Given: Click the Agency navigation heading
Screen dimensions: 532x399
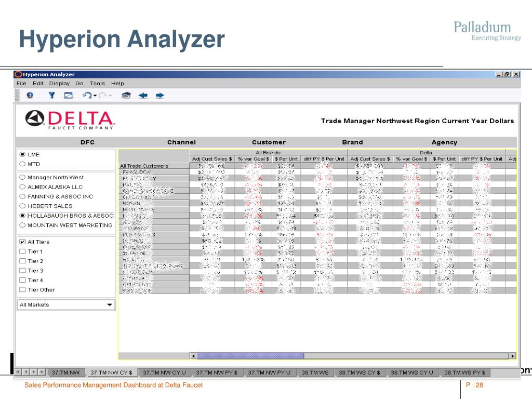Looking at the screenshot, I should pos(445,142).
